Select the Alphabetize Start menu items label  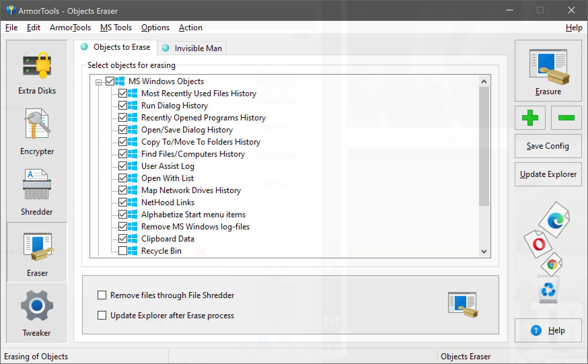193,214
